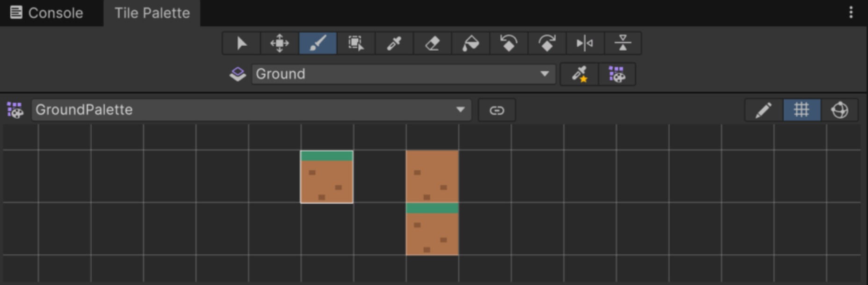This screenshot has width=868, height=285.
Task: Select the grass tile below dirt tile
Action: 432,229
